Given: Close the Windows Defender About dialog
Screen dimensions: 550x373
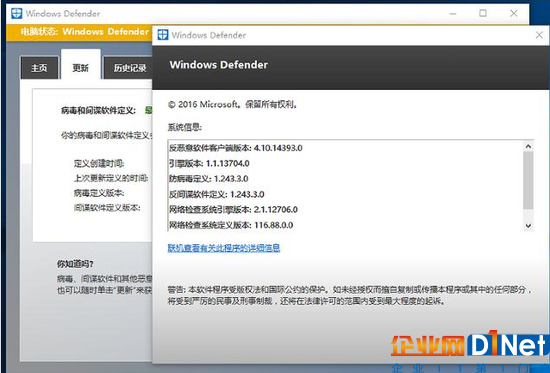Looking at the screenshot, I should click(539, 35).
